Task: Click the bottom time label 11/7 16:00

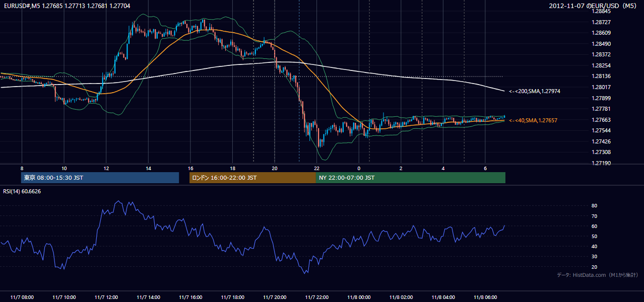Action: click(x=190, y=297)
